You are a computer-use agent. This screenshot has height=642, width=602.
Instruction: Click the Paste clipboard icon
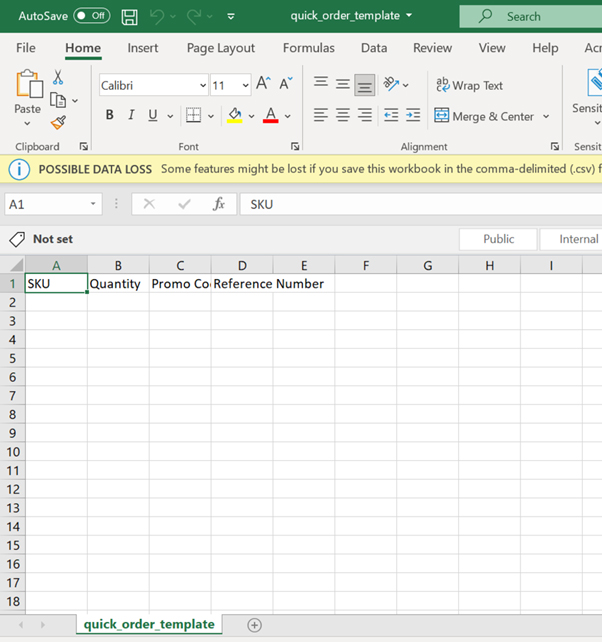click(29, 84)
